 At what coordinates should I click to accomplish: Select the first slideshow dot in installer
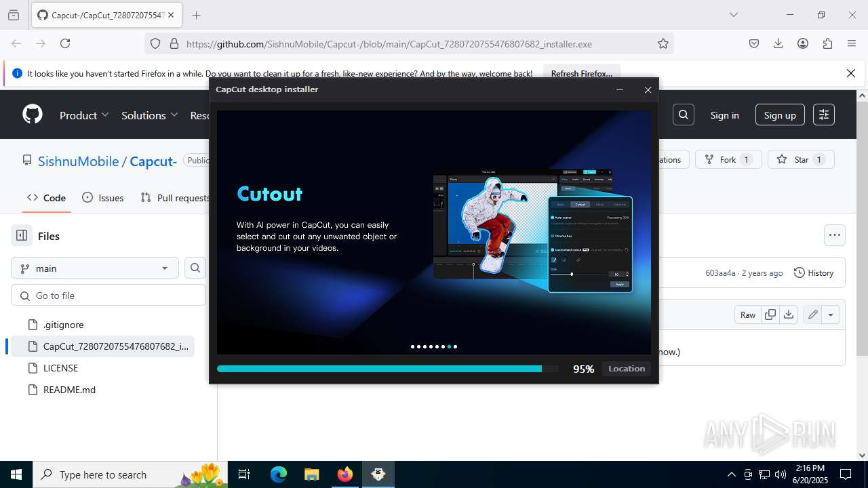pos(412,346)
